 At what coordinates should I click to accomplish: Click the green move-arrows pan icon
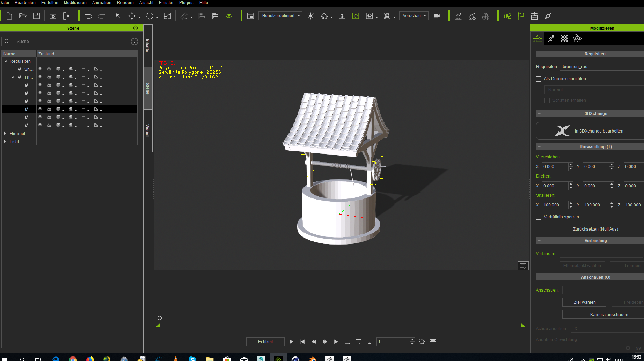[356, 16]
